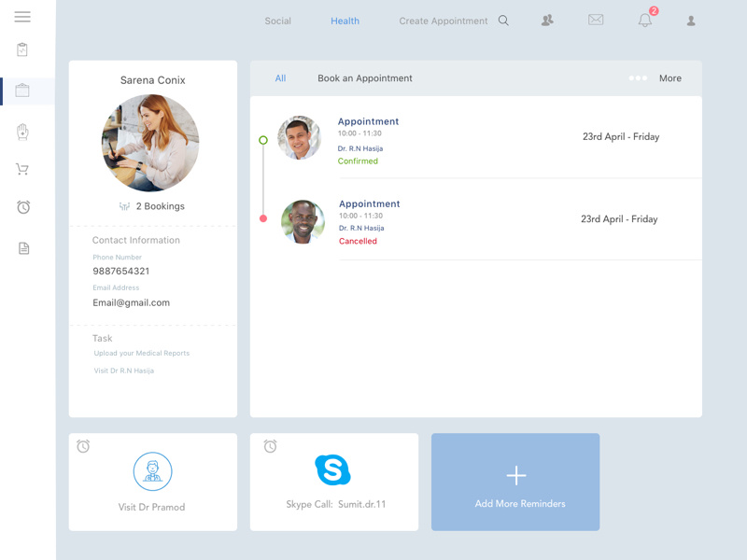Switch to the Health tab
This screenshot has width=747, height=560.
coord(345,21)
